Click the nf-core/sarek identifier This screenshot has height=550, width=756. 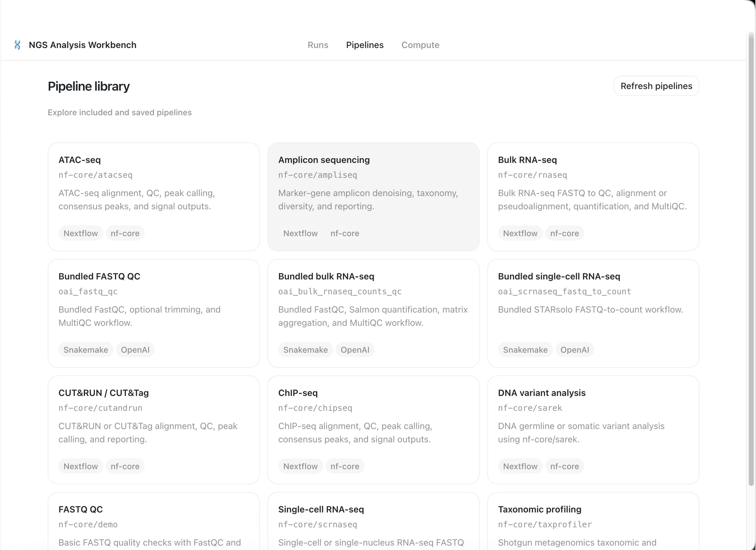pos(530,408)
